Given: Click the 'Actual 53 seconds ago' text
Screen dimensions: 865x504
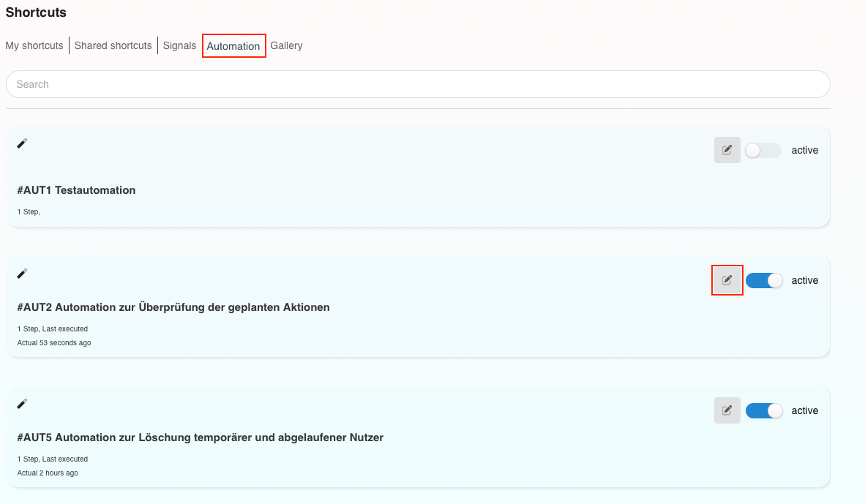Looking at the screenshot, I should point(54,342).
